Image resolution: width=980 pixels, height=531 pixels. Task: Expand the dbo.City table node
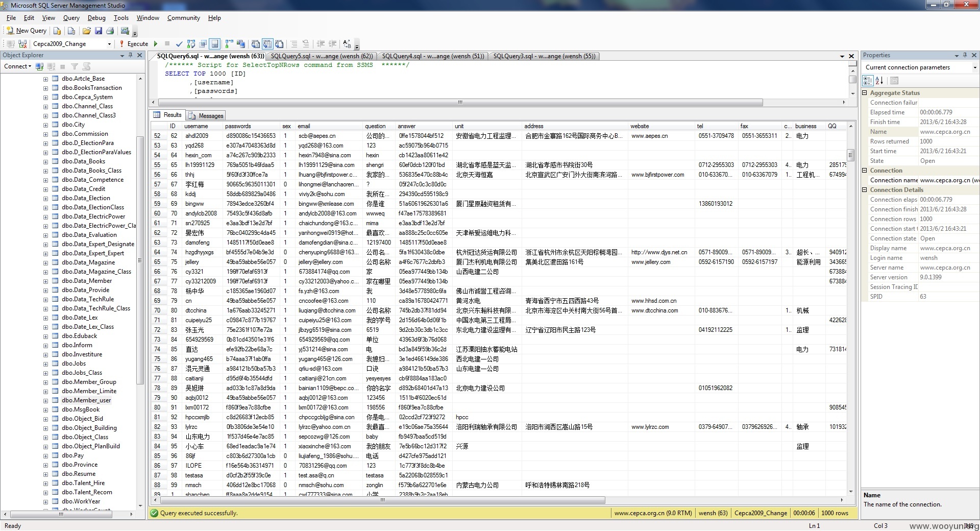click(45, 125)
